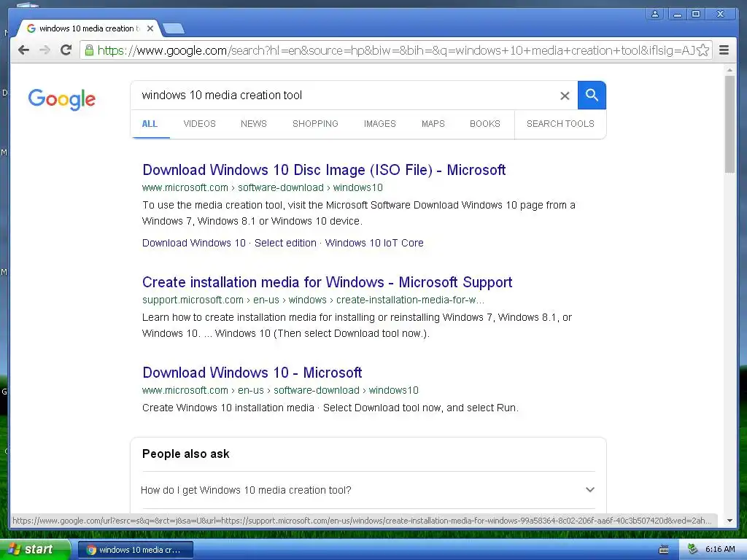The width and height of the screenshot is (747, 560).
Task: Click the scrollbar down arrow
Action: pyautogui.click(x=729, y=521)
